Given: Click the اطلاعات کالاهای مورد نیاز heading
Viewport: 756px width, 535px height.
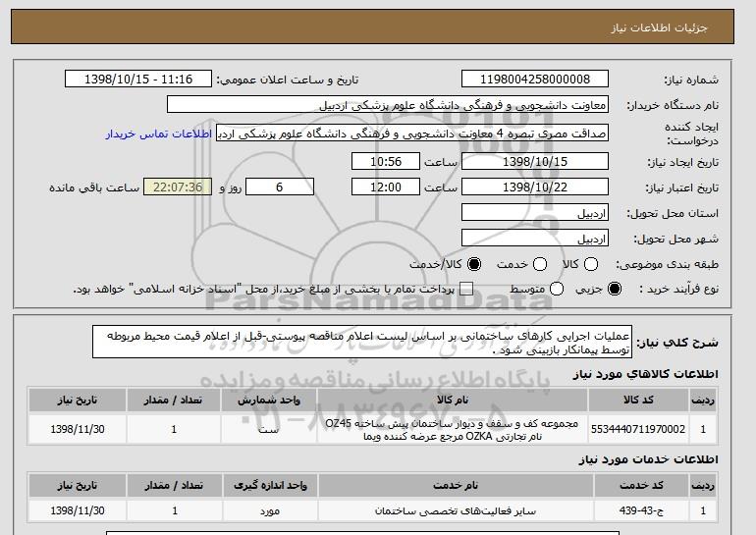Looking at the screenshot, I should click(645, 374).
